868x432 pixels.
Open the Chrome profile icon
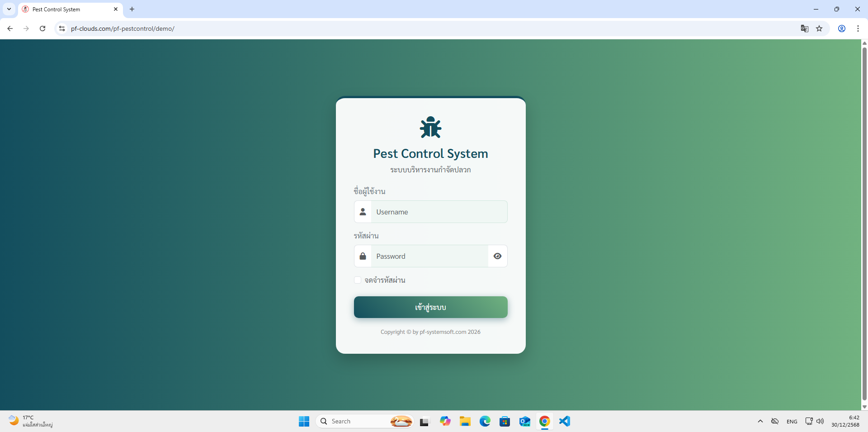pyautogui.click(x=841, y=28)
